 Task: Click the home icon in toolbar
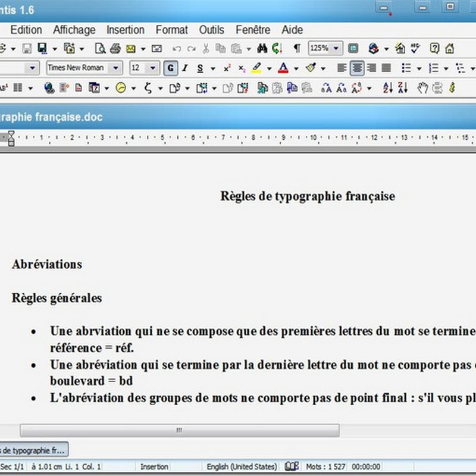[450, 48]
